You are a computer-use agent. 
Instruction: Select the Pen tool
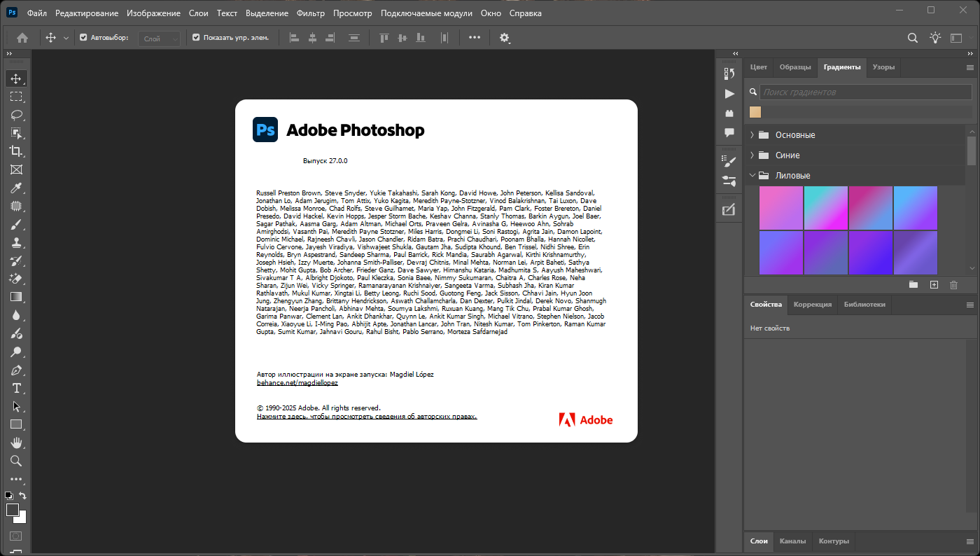16,370
